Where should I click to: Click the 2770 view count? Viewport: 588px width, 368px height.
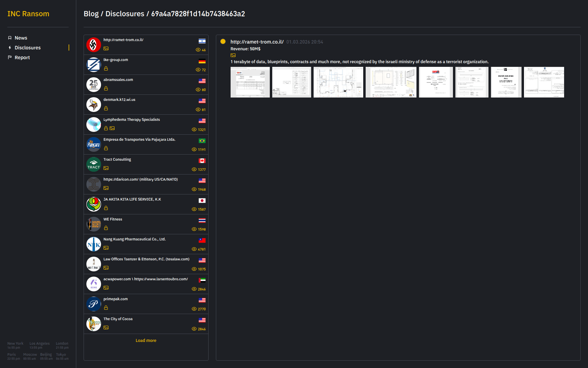pos(202,309)
